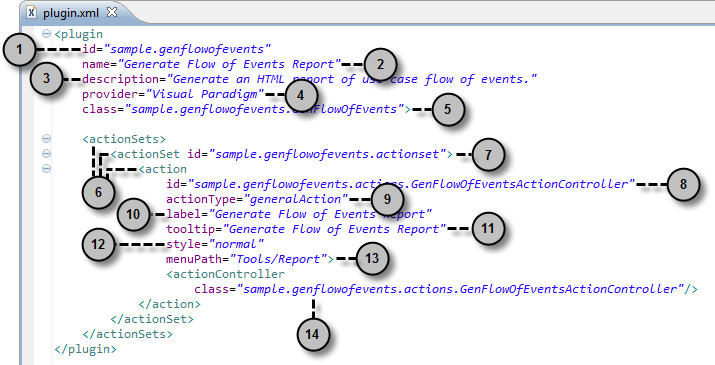Click the plugin id value "sample.genflowofevents"

tap(187, 49)
